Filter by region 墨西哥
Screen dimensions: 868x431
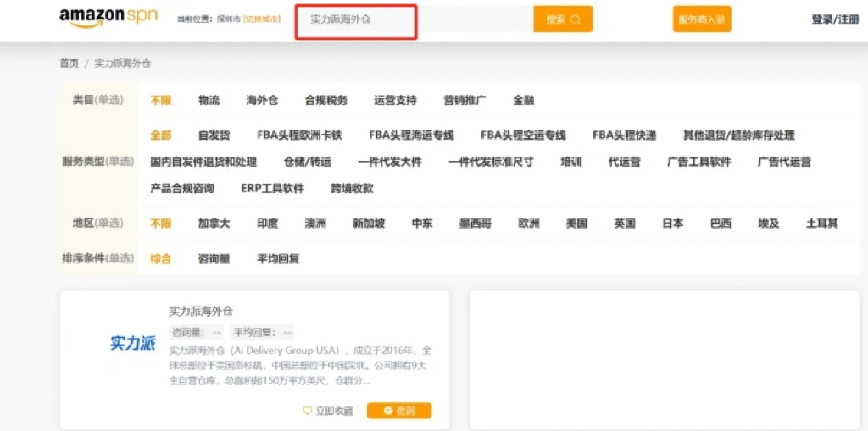pyautogui.click(x=476, y=224)
